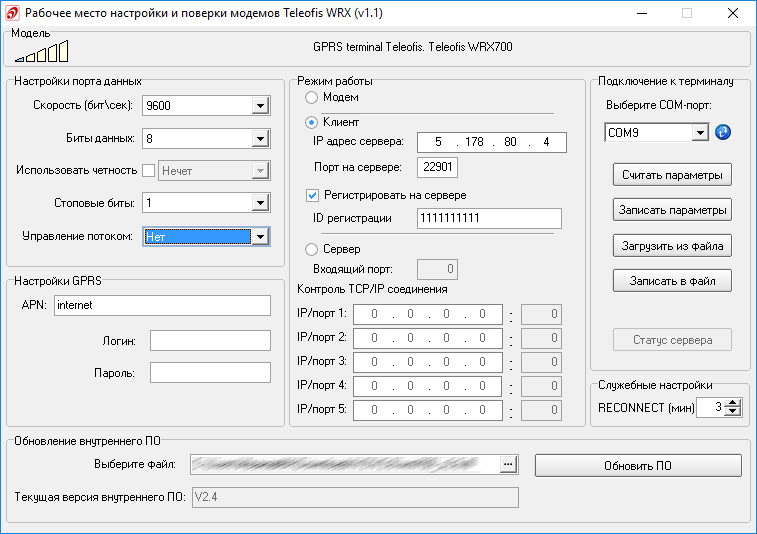
Task: Click the Загрузить из файла button
Action: pyautogui.click(x=672, y=246)
